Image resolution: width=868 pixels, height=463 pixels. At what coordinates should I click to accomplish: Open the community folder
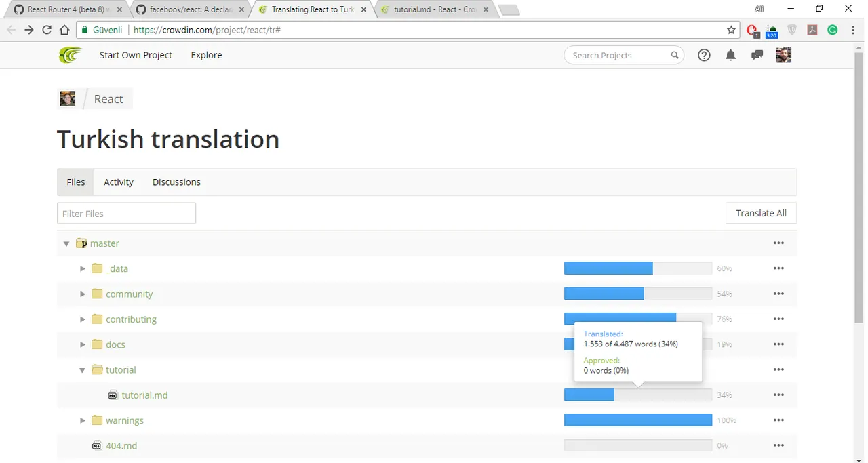coord(129,294)
